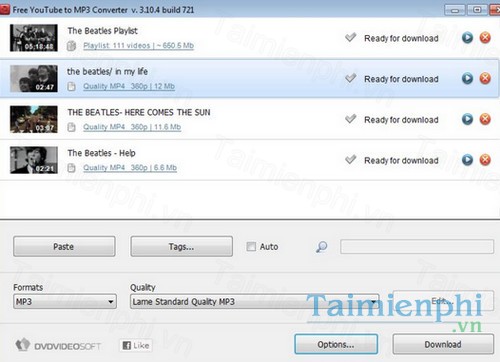Image resolution: width=500 pixels, height=362 pixels.
Task: Open the Quality dropdown (Lame Standard Quality MP3)
Action: (255, 302)
